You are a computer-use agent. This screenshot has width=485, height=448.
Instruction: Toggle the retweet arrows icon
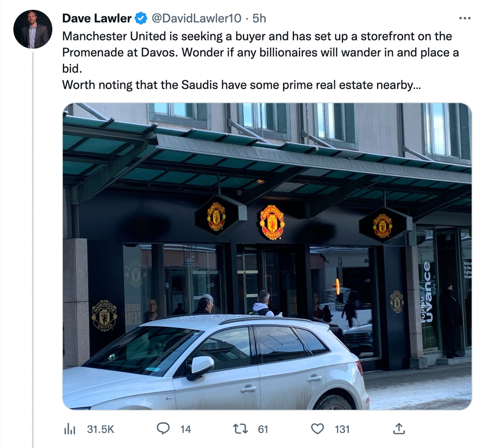(241, 429)
